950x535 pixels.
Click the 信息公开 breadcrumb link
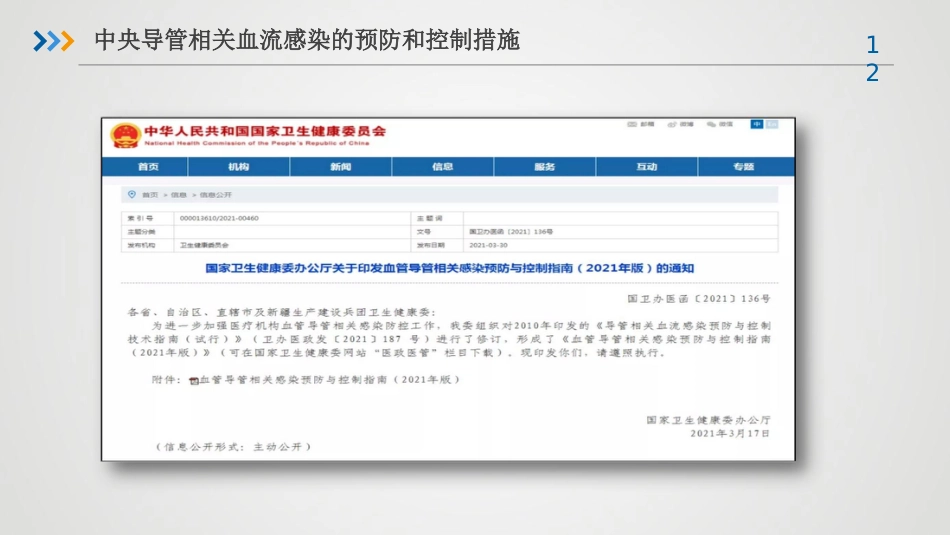click(216, 195)
